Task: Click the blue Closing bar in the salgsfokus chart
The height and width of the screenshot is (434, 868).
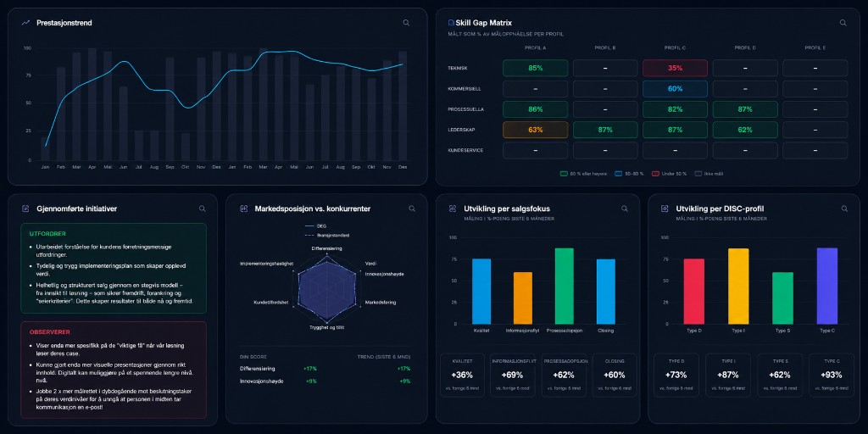Action: [605, 292]
